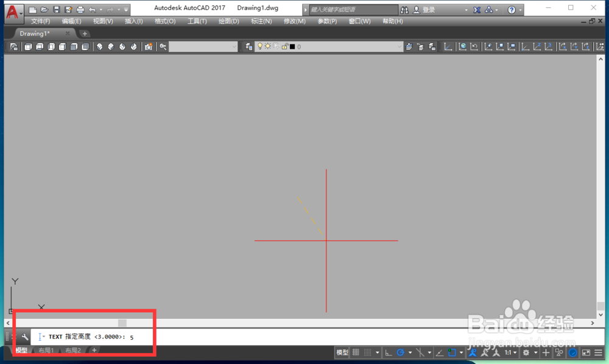The width and height of the screenshot is (609, 364).
Task: Click the Make Object's Layer Current icon
Action: [409, 47]
